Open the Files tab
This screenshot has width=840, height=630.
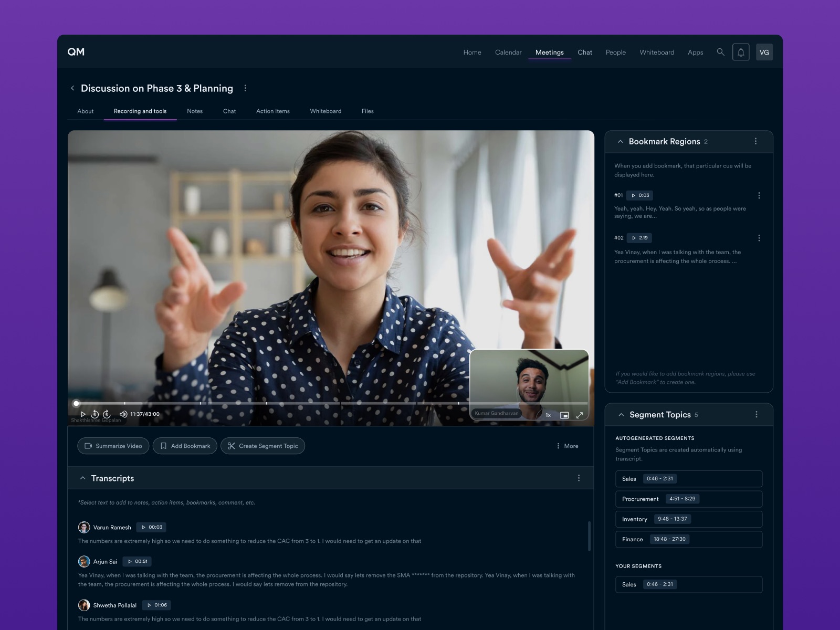coord(367,111)
